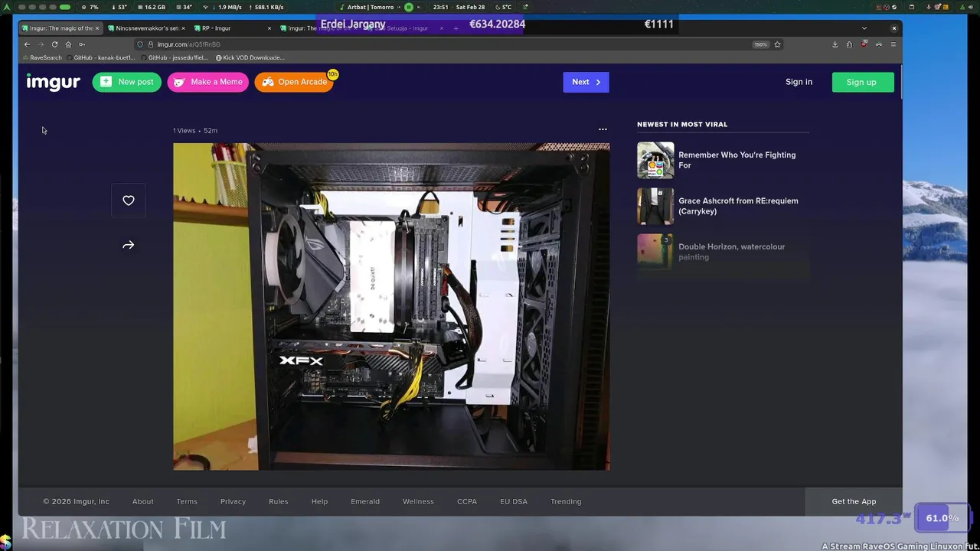Click the imgur logo

click(53, 82)
